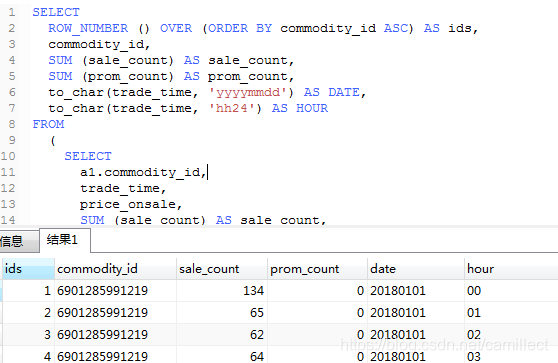This screenshot has width=558, height=363.
Task: Select date cell 20180101 in row 2
Action: click(x=416, y=313)
